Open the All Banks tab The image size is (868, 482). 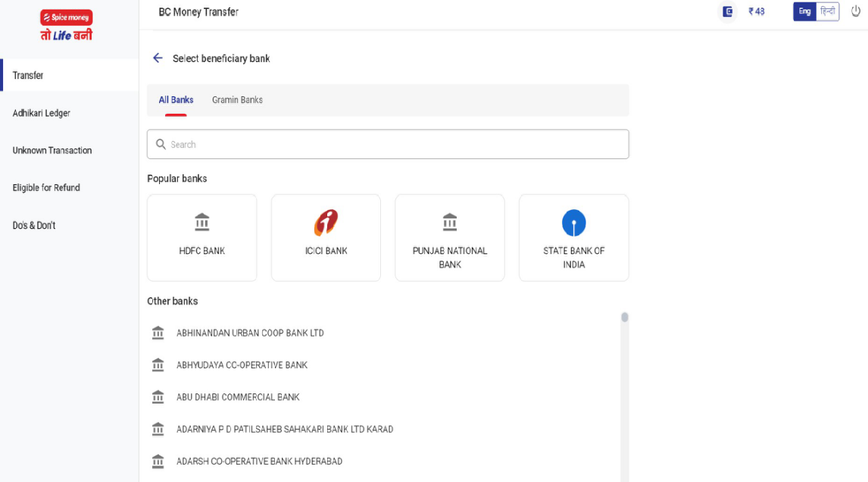pyautogui.click(x=176, y=100)
